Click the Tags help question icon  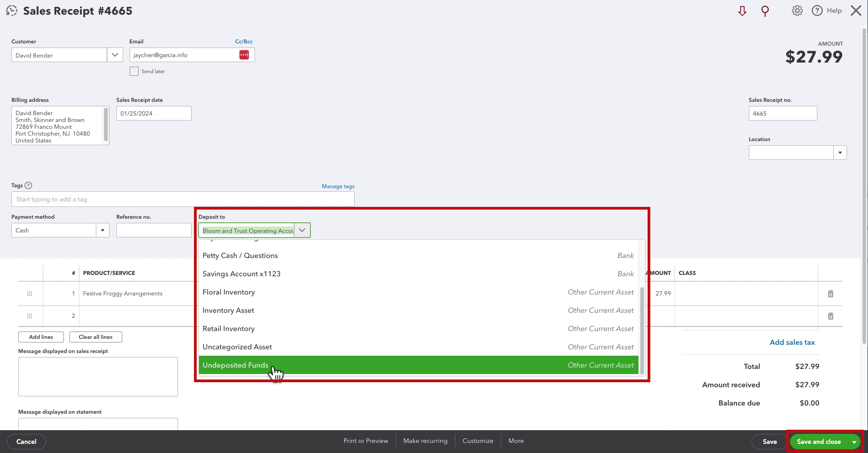28,185
